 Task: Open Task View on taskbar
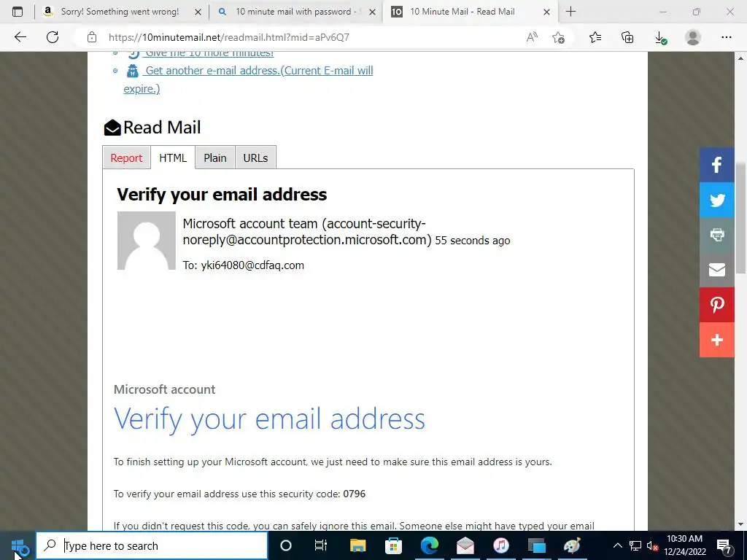click(x=321, y=545)
